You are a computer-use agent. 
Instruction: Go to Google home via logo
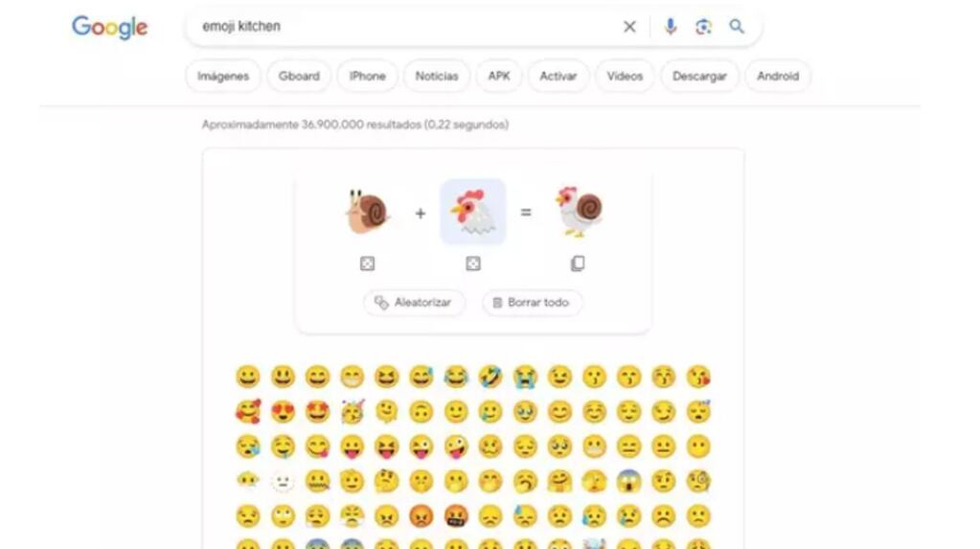tap(110, 28)
